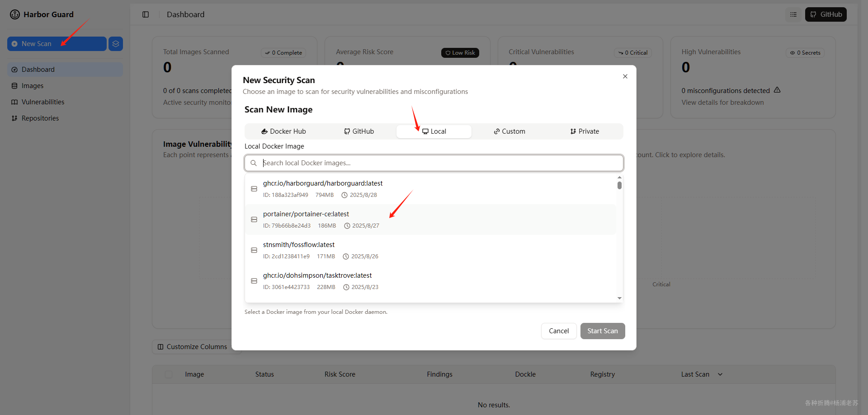The height and width of the screenshot is (415, 868).
Task: Click the 186MB size of portainer image
Action: (x=327, y=226)
